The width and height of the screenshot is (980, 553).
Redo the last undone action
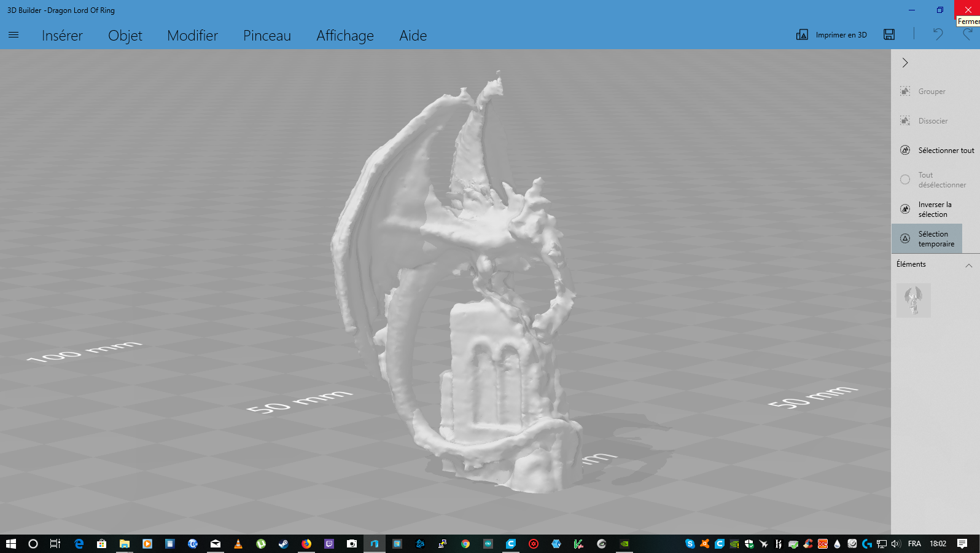point(968,34)
